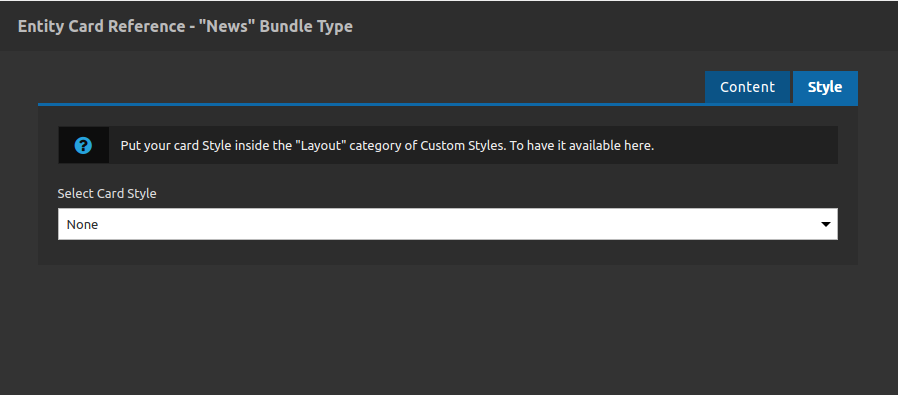Switch to the Content tab
The image size is (898, 395).
click(x=747, y=87)
